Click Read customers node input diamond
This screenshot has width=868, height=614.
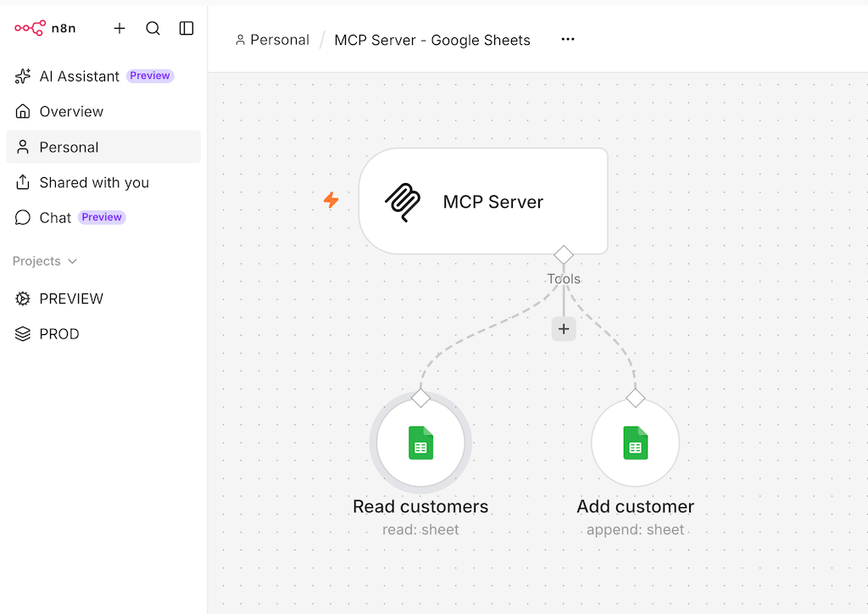tap(420, 398)
